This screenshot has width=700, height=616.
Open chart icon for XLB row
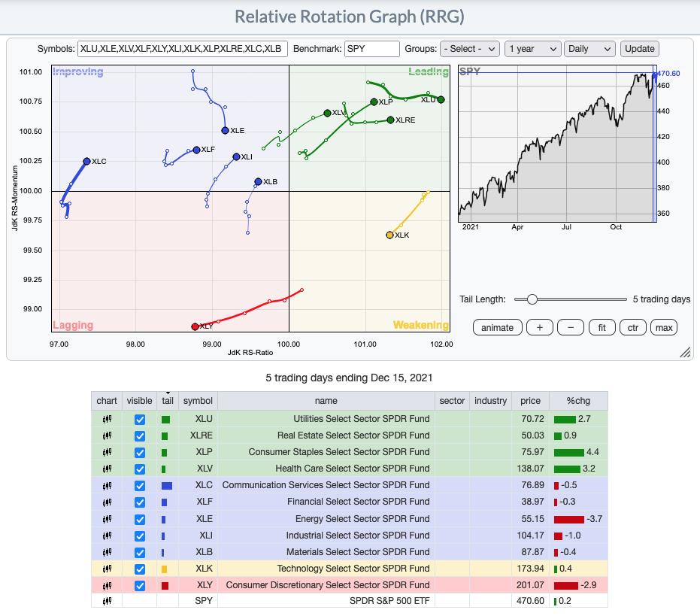pos(107,552)
